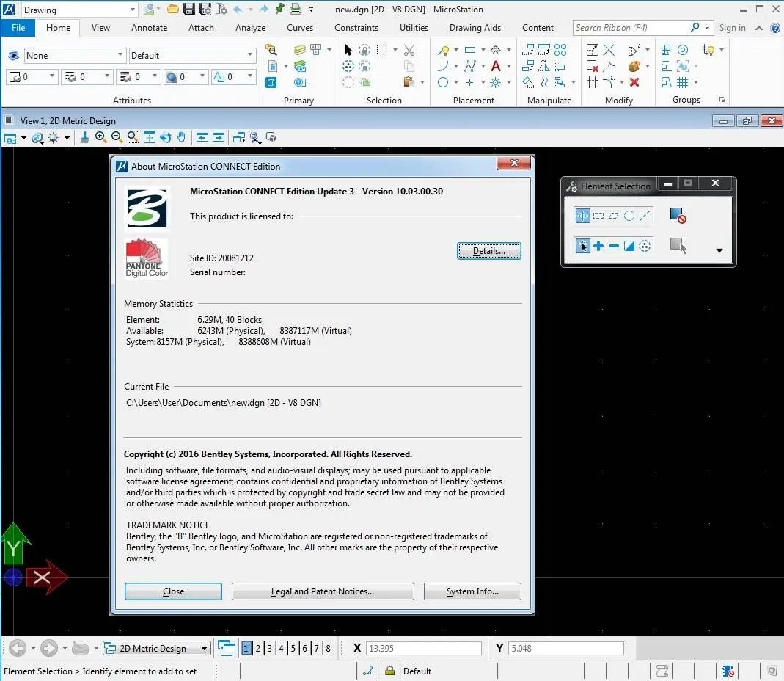Image resolution: width=784 pixels, height=681 pixels.
Task: Click the Cut scissors icon in Selection group
Action: coord(409,50)
